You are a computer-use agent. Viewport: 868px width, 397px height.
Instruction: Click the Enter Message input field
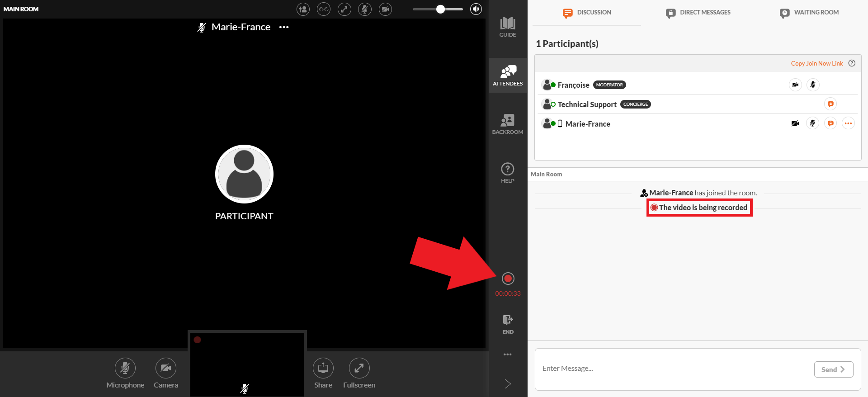(x=674, y=369)
